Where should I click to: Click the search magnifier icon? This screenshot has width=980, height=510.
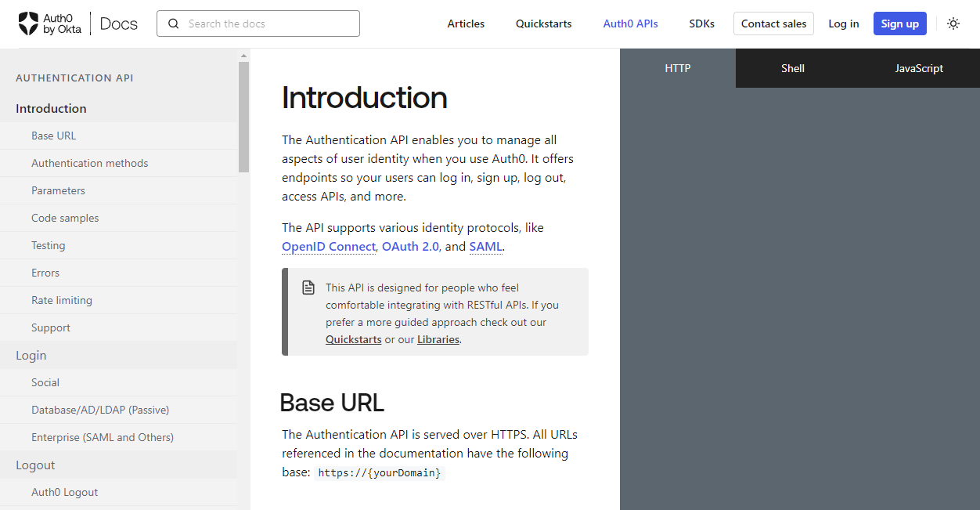pyautogui.click(x=174, y=24)
